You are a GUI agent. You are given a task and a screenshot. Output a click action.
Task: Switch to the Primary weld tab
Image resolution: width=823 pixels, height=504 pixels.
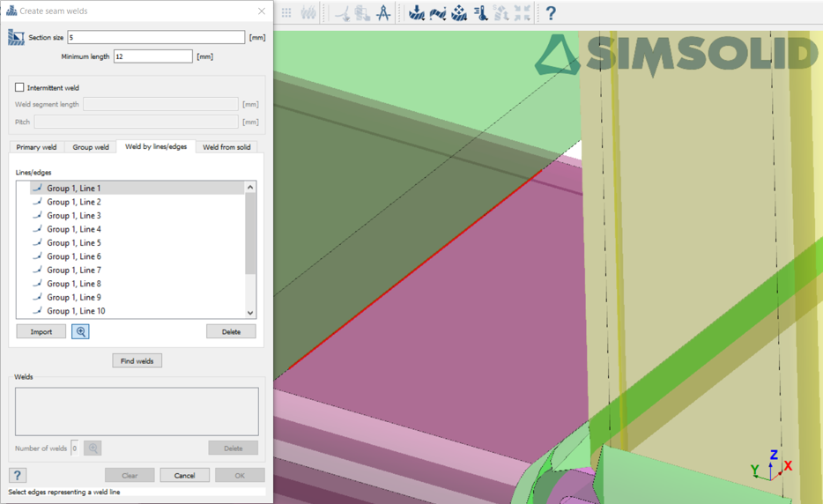coord(36,147)
